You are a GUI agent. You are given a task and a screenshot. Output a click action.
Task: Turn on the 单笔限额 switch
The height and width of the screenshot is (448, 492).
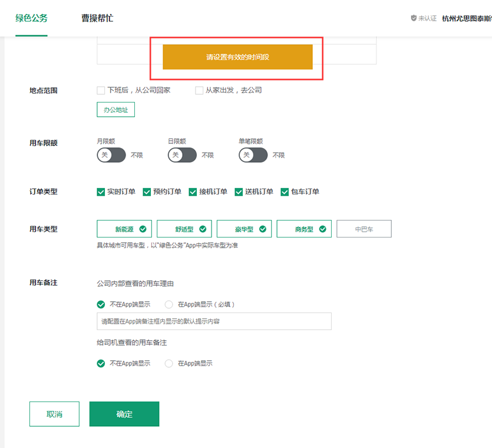point(253,155)
